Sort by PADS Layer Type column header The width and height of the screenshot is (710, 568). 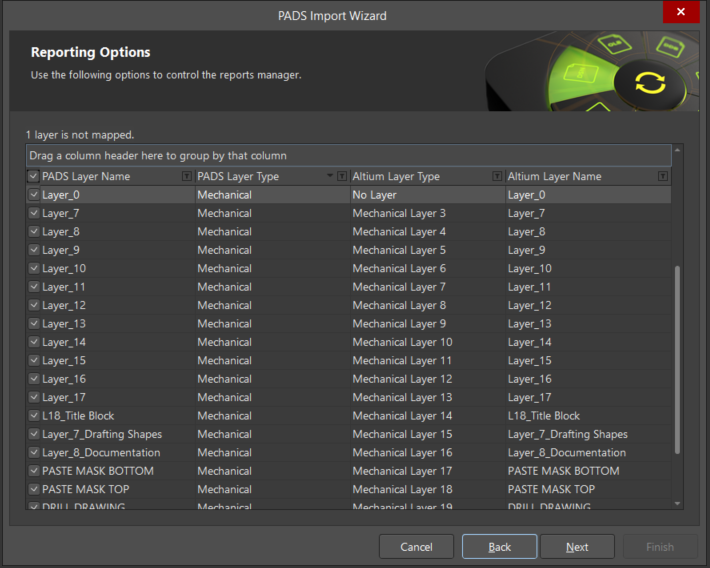pos(238,176)
